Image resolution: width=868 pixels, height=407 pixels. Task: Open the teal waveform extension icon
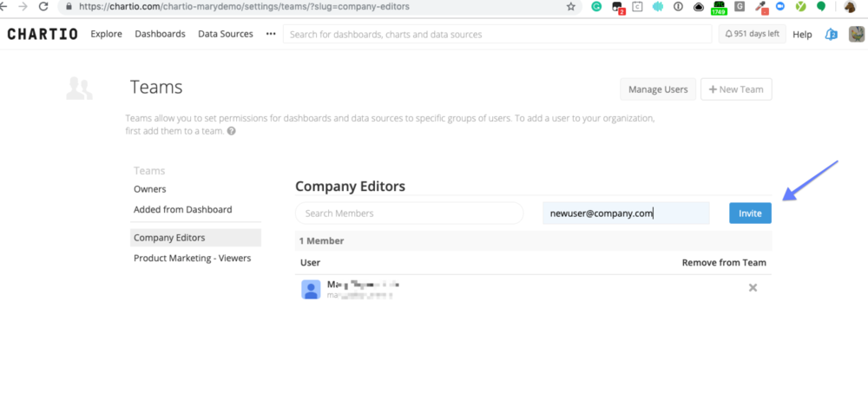click(658, 7)
